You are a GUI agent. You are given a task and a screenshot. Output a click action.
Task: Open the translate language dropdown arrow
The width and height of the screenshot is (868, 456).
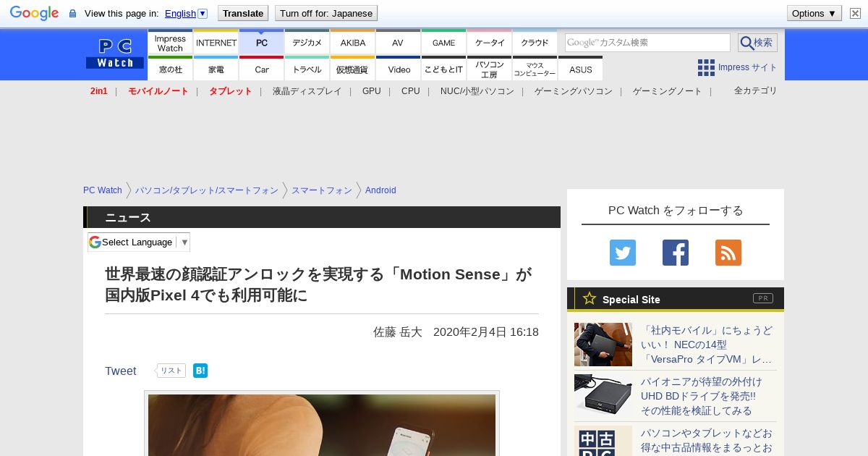[203, 13]
